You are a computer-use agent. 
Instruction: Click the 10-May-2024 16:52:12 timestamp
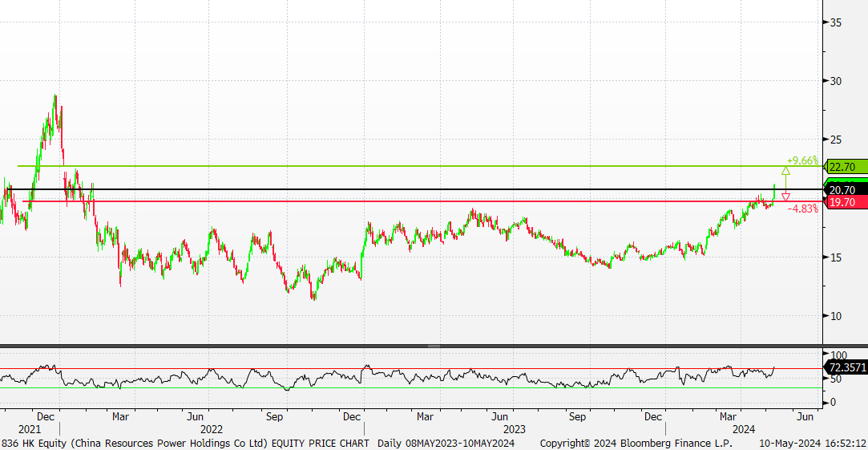[811, 444]
